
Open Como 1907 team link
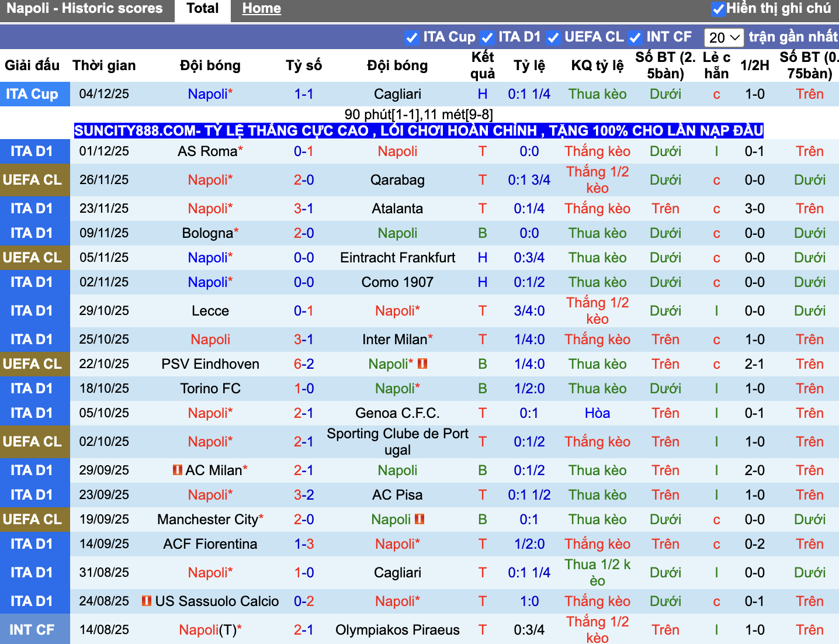[397, 282]
